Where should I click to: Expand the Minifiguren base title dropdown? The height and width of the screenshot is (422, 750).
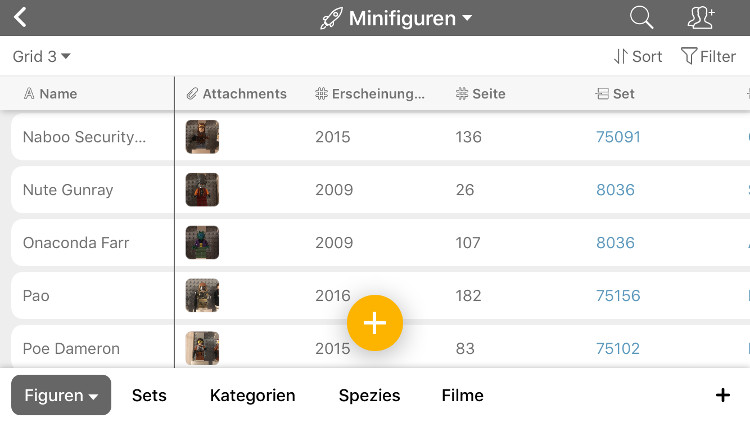tap(397, 18)
